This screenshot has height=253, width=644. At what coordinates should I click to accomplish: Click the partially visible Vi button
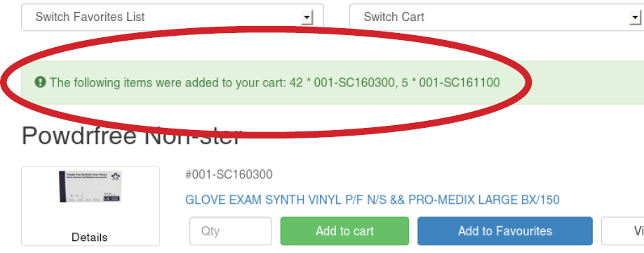coord(623,231)
